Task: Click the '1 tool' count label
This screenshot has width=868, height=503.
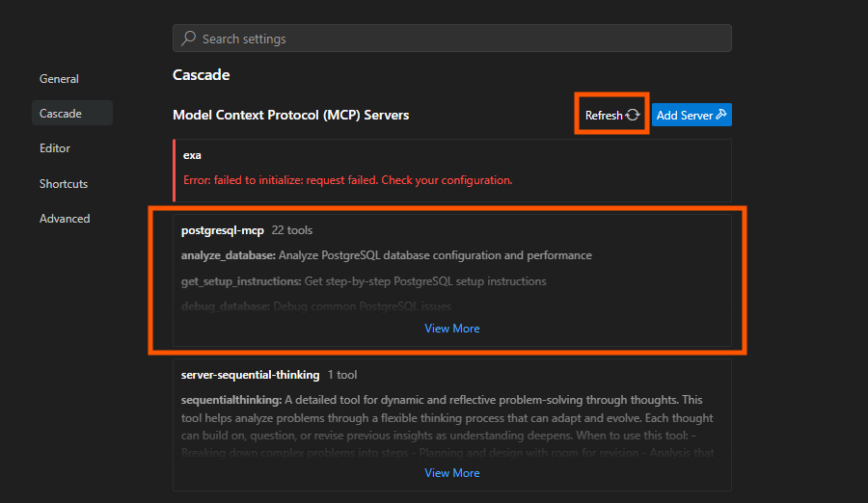Action: [x=342, y=375]
